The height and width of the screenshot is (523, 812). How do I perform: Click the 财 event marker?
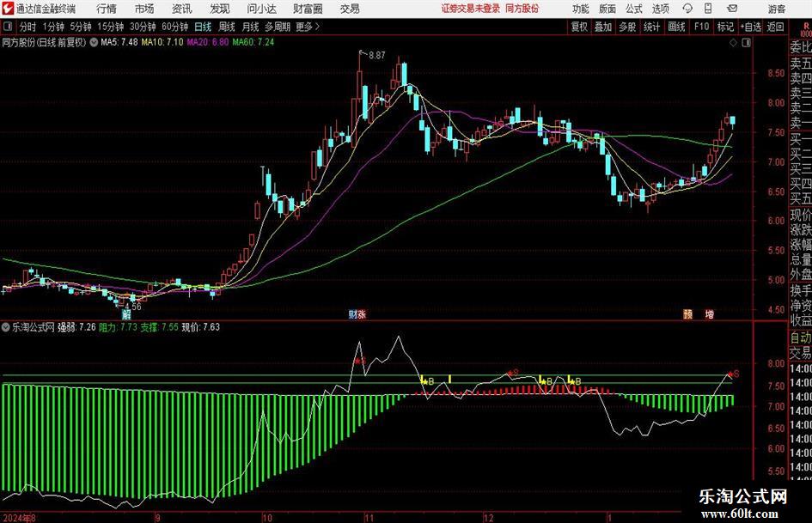[352, 314]
